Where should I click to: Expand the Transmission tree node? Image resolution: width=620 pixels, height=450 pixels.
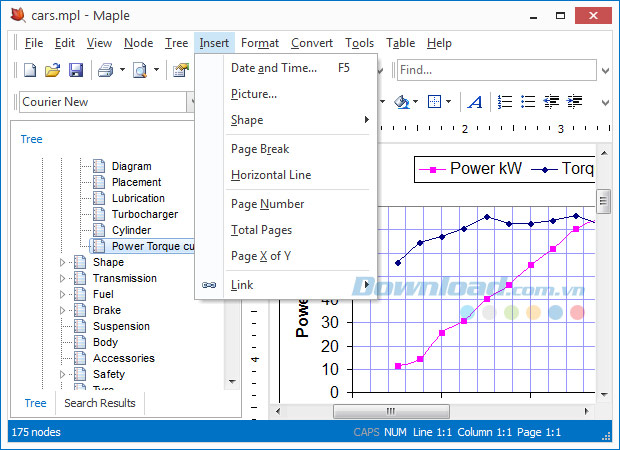click(x=62, y=278)
